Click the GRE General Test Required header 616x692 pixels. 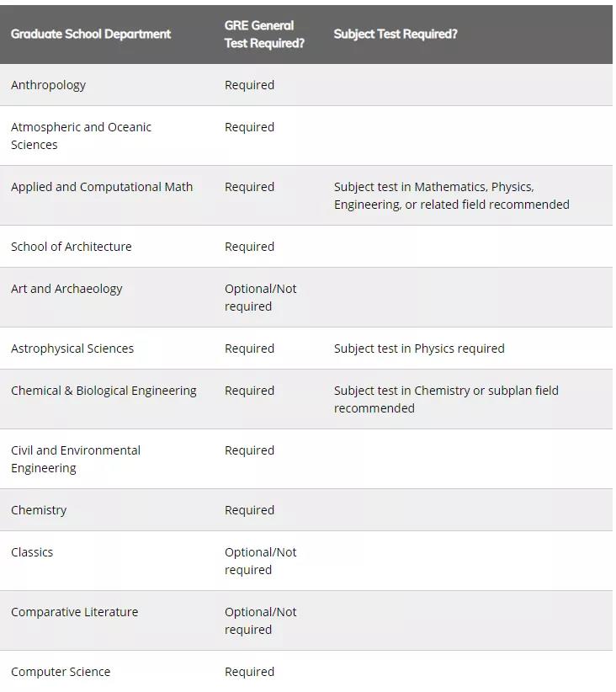(264, 35)
